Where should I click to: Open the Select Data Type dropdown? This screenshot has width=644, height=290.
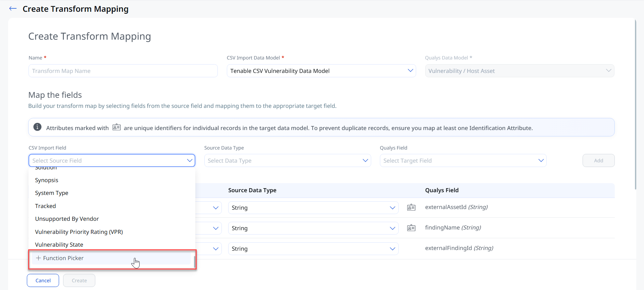coord(288,161)
